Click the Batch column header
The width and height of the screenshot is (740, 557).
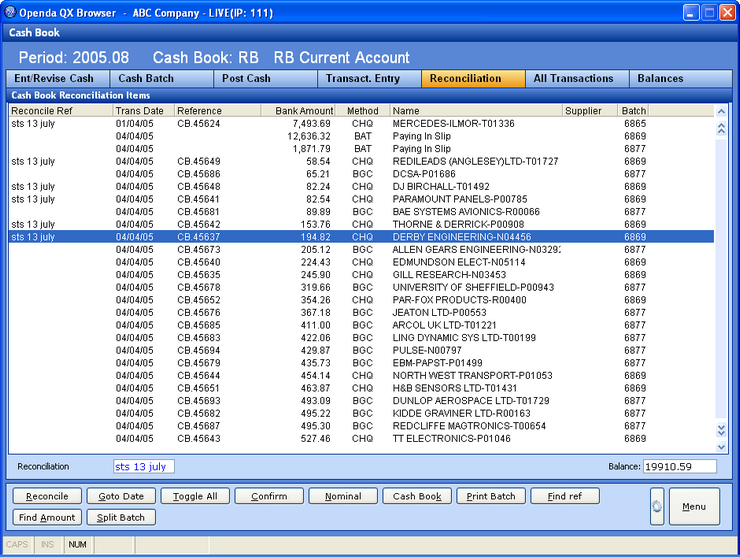pyautogui.click(x=633, y=110)
